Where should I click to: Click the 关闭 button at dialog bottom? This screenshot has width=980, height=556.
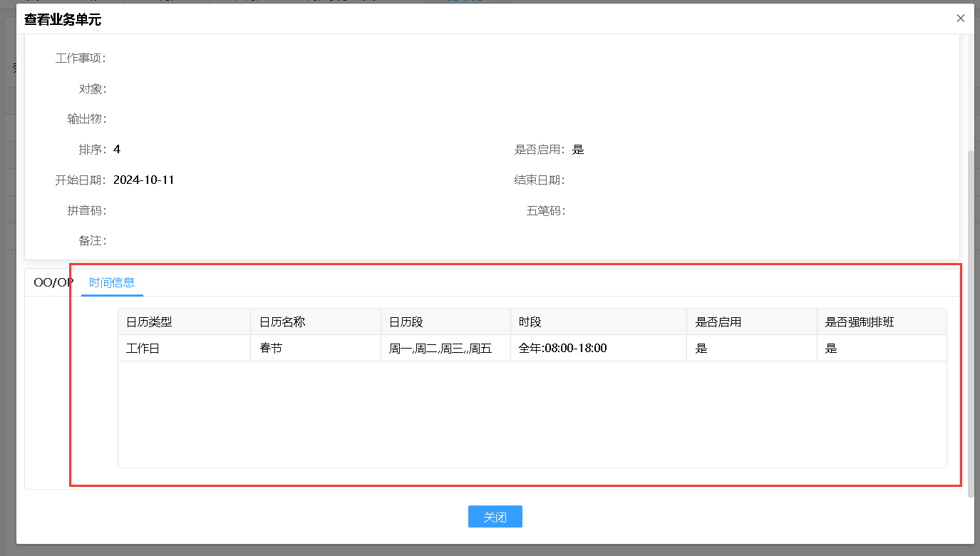(495, 516)
